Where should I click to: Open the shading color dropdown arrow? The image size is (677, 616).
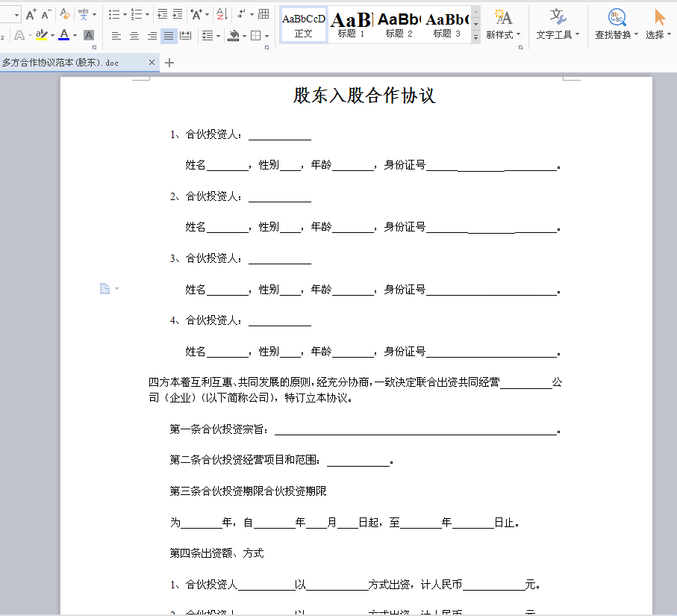tap(244, 36)
